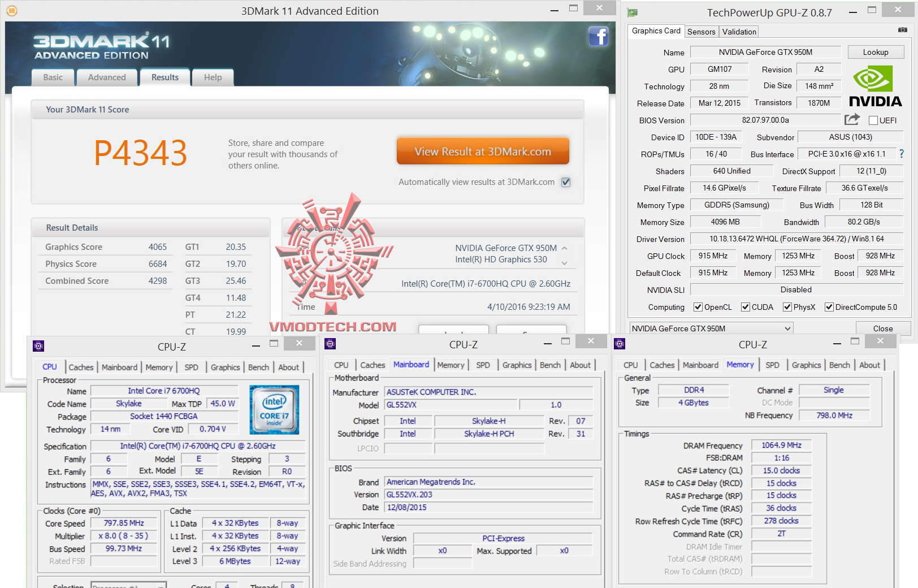Click the Device ID field 10DE - 139A

click(716, 137)
